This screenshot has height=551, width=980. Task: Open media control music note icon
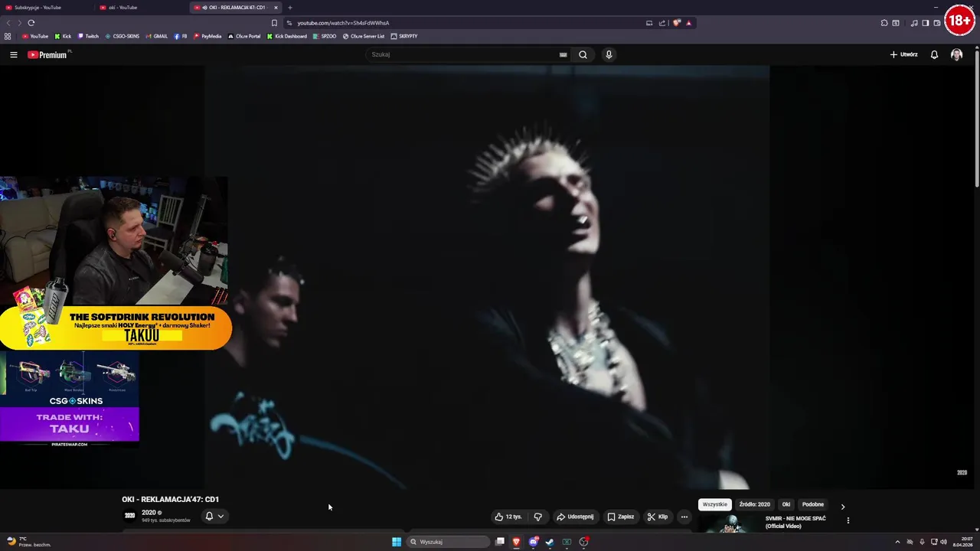click(x=914, y=23)
